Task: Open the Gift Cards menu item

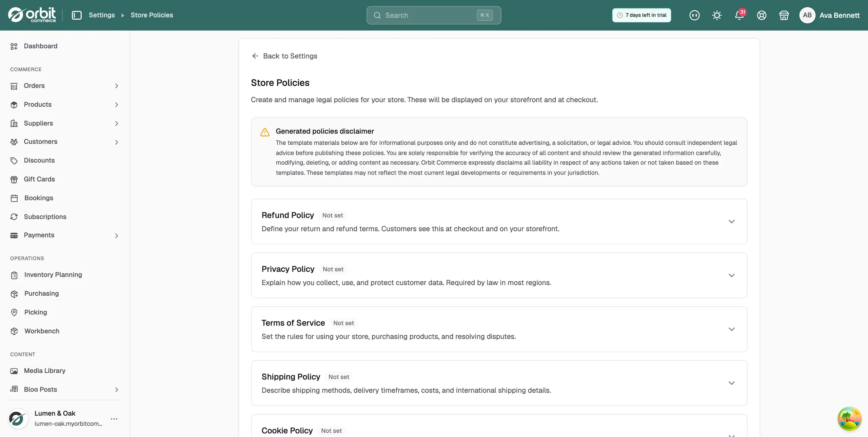Action: click(64, 179)
